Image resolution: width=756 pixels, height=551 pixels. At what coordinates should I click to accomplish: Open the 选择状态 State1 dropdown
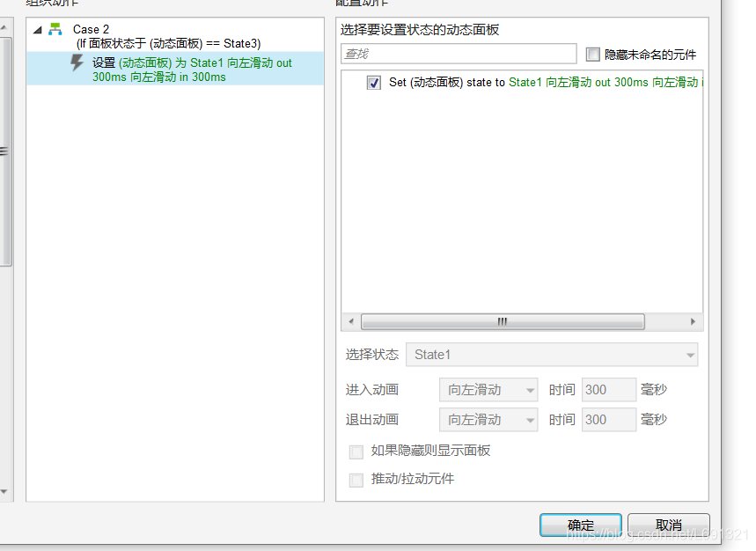(552, 355)
